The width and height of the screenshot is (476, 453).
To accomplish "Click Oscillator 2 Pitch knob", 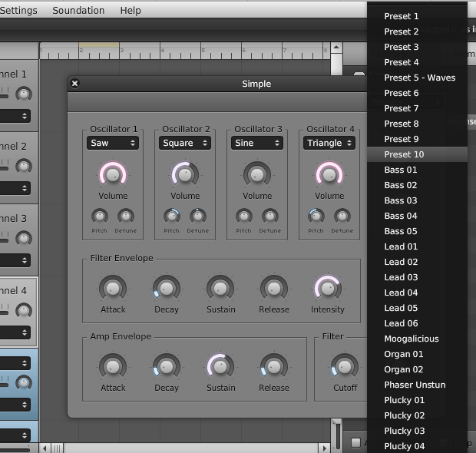I will pyautogui.click(x=172, y=217).
